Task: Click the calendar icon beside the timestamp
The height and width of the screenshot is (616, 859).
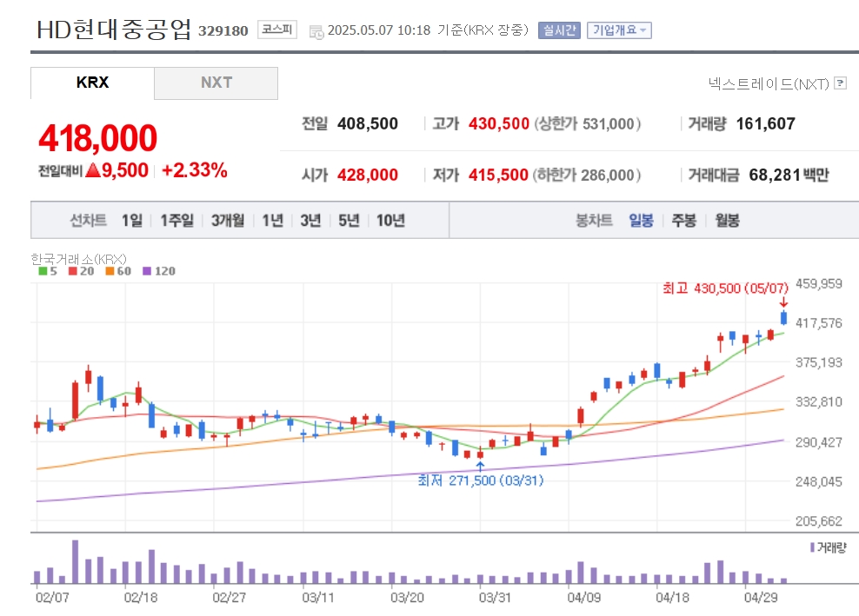Action: [316, 32]
